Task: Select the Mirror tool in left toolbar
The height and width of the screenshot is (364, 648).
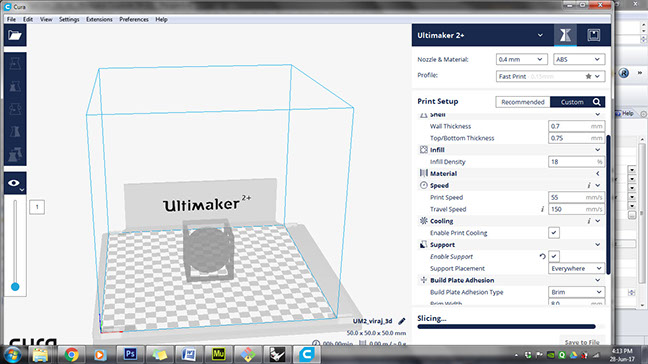Action: [15, 132]
